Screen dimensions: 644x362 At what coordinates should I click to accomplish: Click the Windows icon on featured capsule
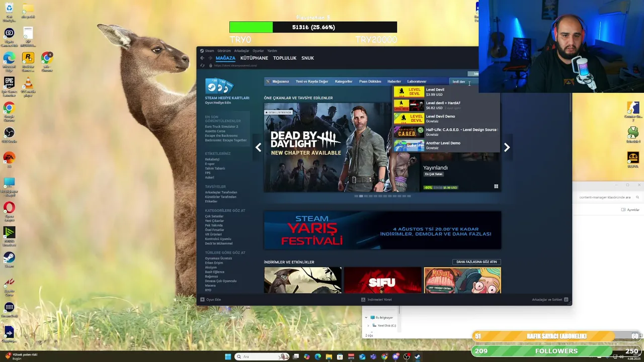tap(496, 187)
